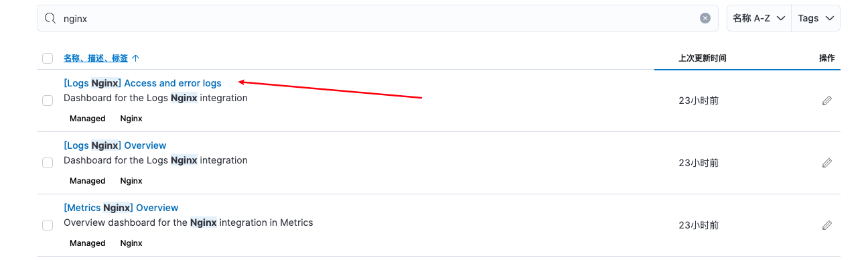Sort by 名称、描述、标签 column header

click(96, 58)
